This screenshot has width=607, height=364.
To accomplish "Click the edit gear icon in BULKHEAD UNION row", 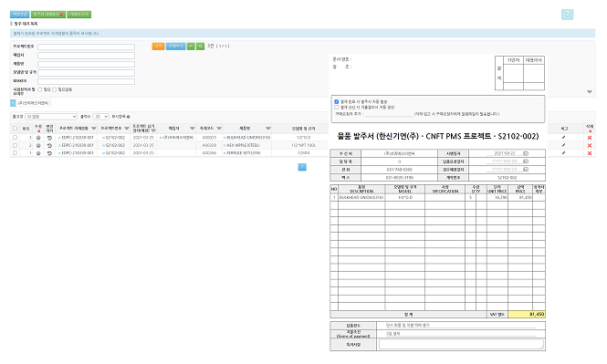I will click(38, 138).
